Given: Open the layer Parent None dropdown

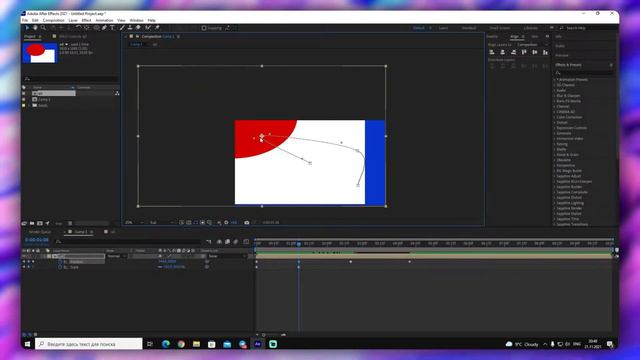Looking at the screenshot, I should (228, 256).
